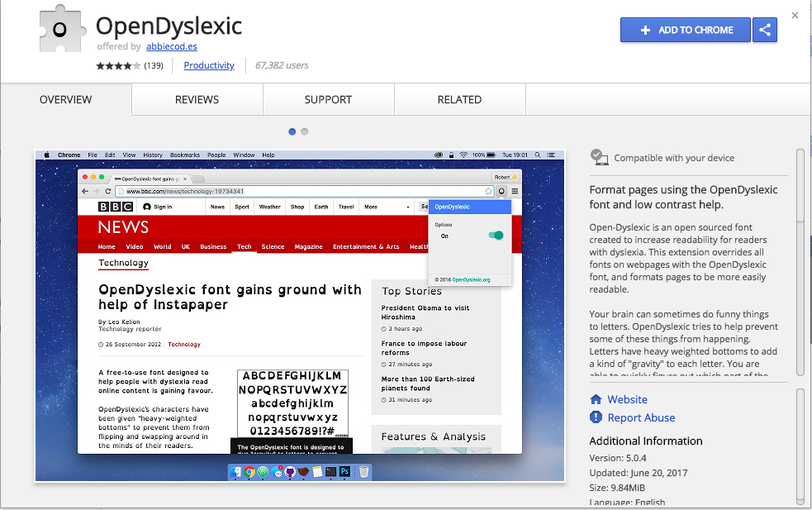Click the star rating
812x510 pixels.
tap(118, 66)
